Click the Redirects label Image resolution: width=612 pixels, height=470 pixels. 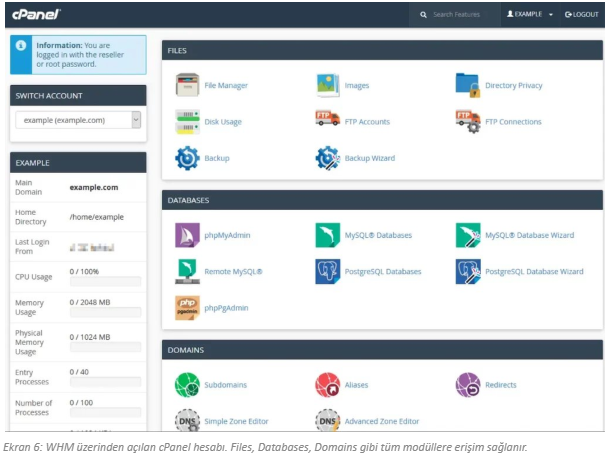[x=501, y=385]
